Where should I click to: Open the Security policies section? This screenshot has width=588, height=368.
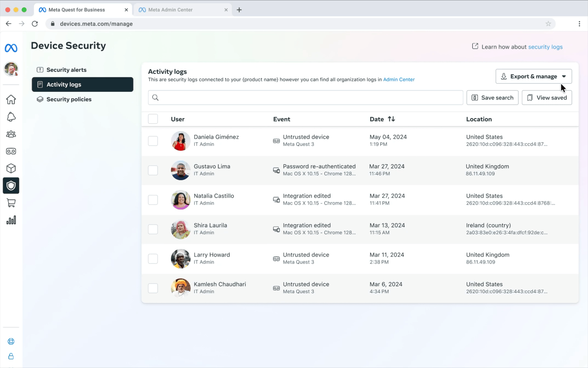pos(69,99)
